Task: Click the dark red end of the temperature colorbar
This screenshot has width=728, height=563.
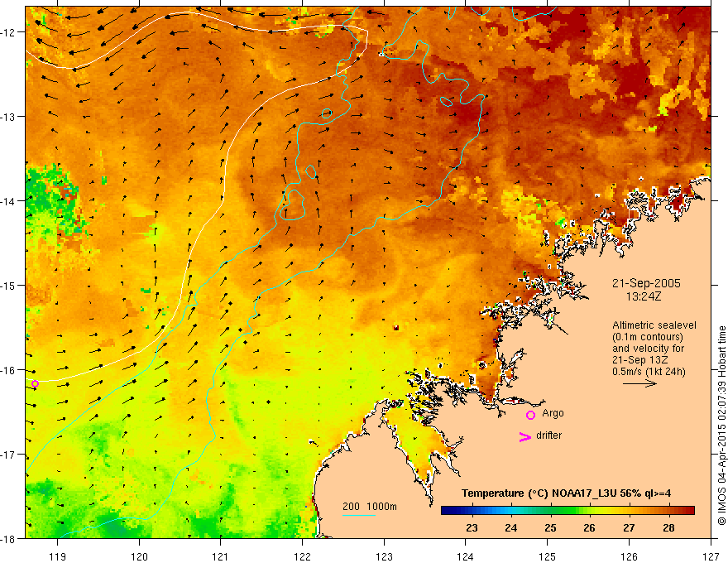Action: 689,511
